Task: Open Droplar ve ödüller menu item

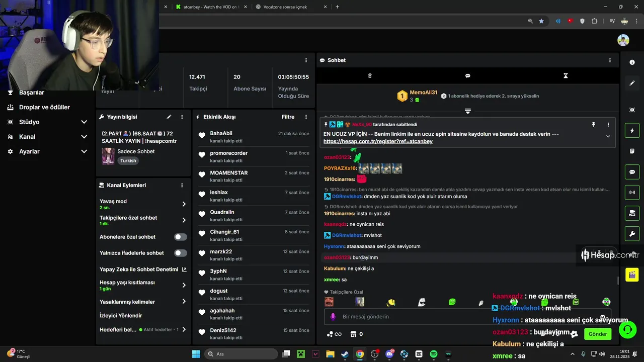Action: click(44, 107)
